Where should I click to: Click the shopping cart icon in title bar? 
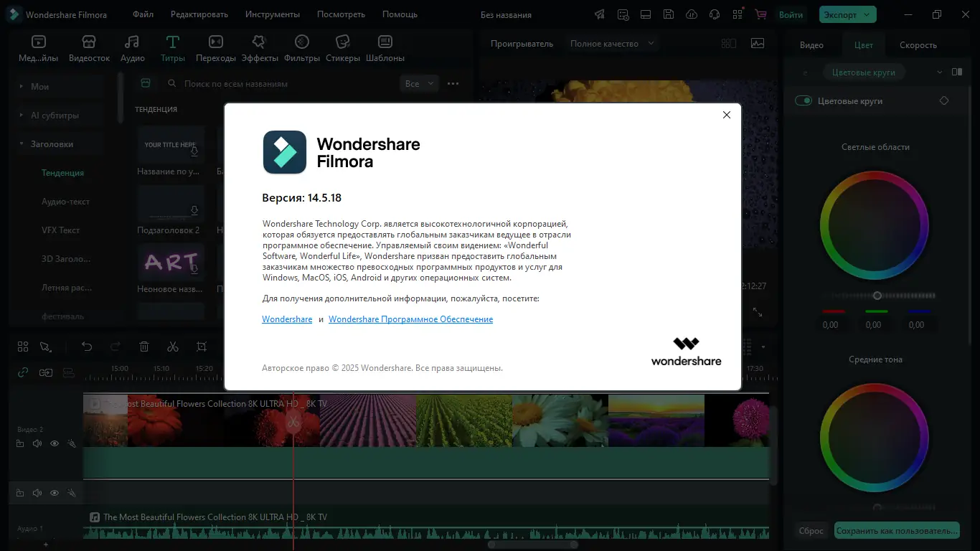[x=760, y=14]
